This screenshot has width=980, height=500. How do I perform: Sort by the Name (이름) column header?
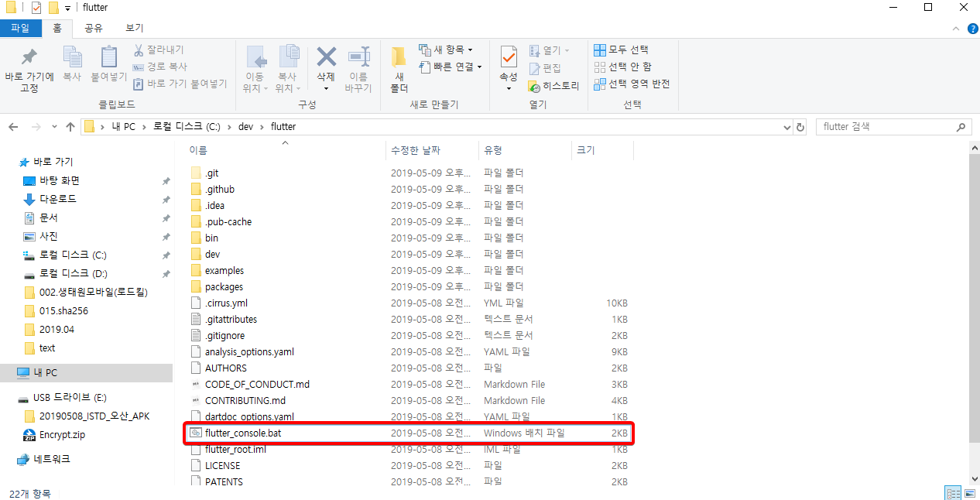tap(198, 150)
